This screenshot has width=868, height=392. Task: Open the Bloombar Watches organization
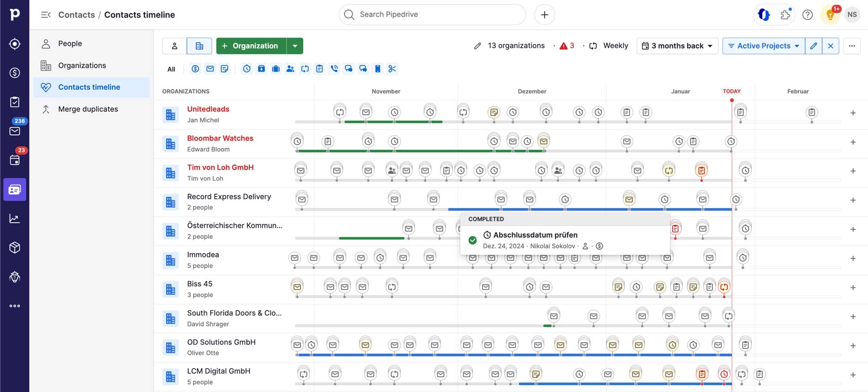pos(220,138)
